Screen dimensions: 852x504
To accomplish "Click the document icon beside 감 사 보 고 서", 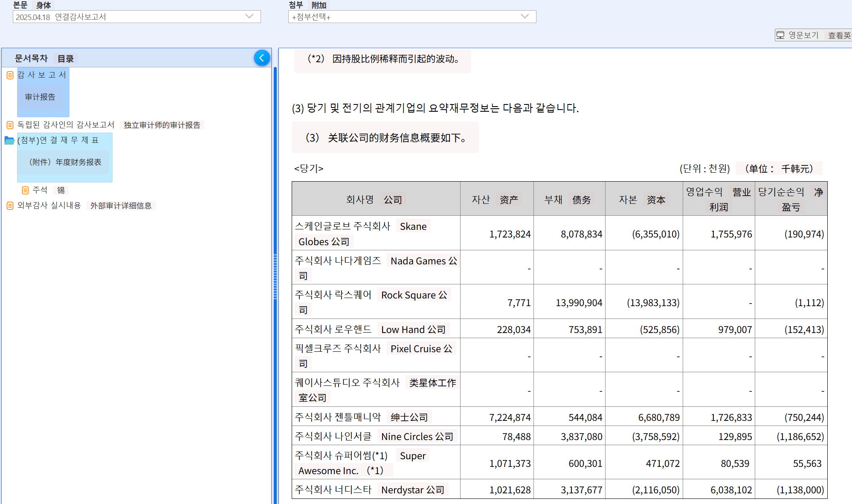I will pos(10,75).
